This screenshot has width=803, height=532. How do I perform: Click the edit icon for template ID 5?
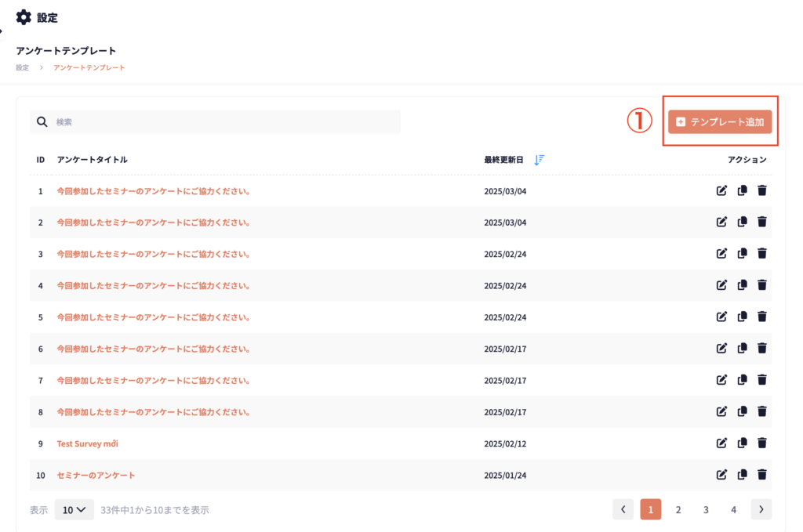[721, 317]
